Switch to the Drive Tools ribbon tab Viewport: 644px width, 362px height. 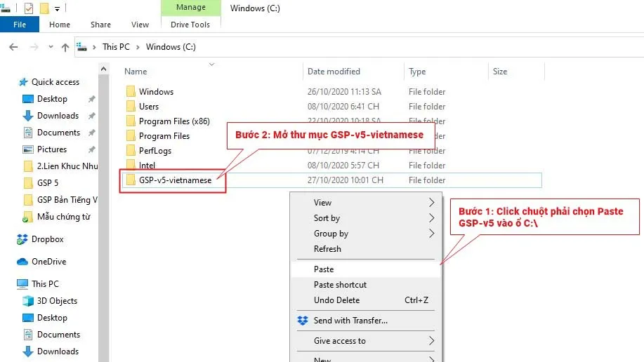click(190, 25)
